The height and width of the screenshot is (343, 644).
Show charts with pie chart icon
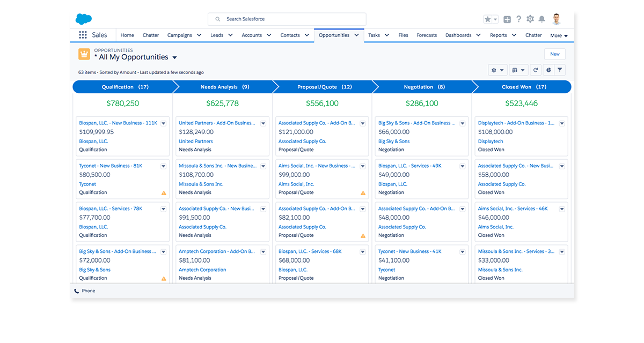coord(548,70)
